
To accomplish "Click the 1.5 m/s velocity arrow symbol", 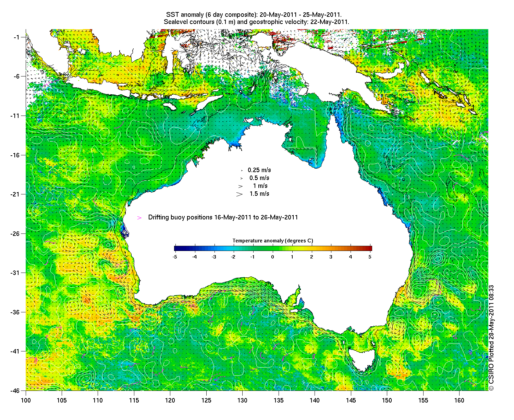I will 239,194.
